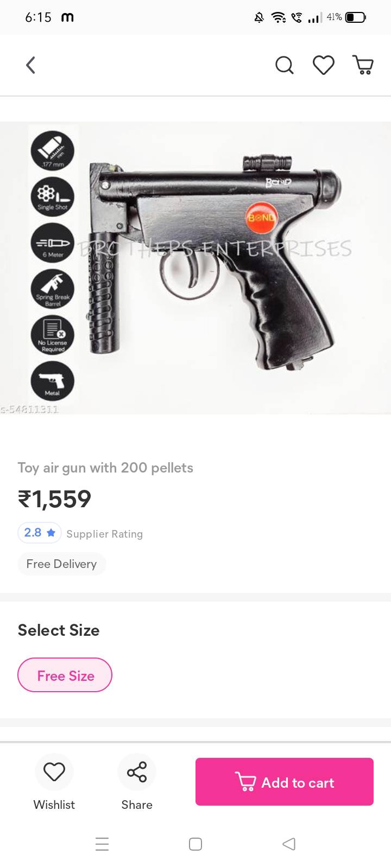Tap the Android home button
Screen dimensions: 391x868
click(195, 844)
